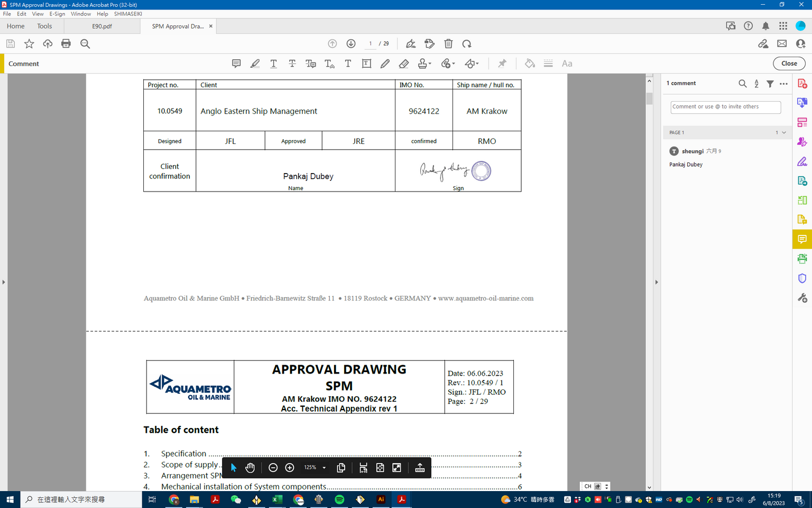Screen dimensions: 812x508
Task: Click the Close button in Comment toolbar
Action: [789, 63]
